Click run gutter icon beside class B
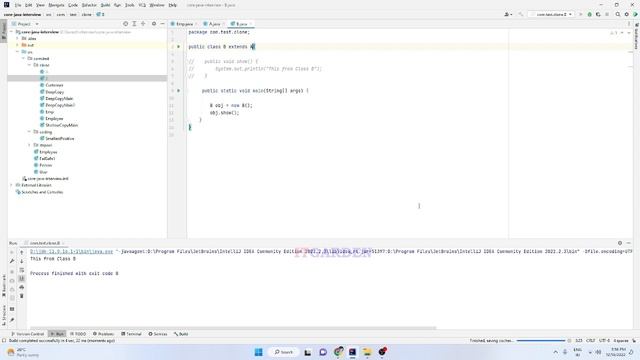Screen dimensions: 640x360 click(178, 47)
